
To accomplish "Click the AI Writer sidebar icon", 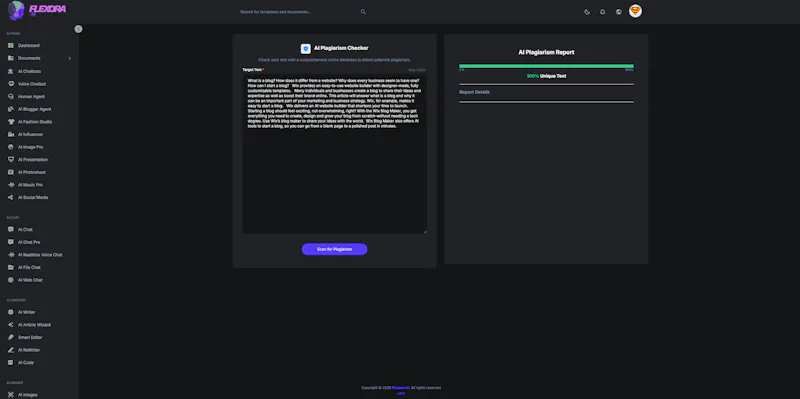I will pos(11,312).
